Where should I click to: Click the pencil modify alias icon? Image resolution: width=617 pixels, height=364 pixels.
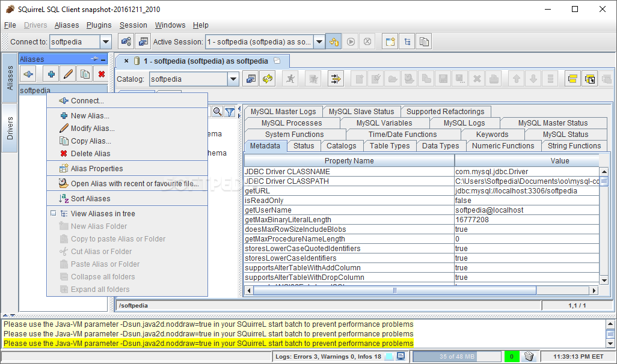(x=68, y=74)
